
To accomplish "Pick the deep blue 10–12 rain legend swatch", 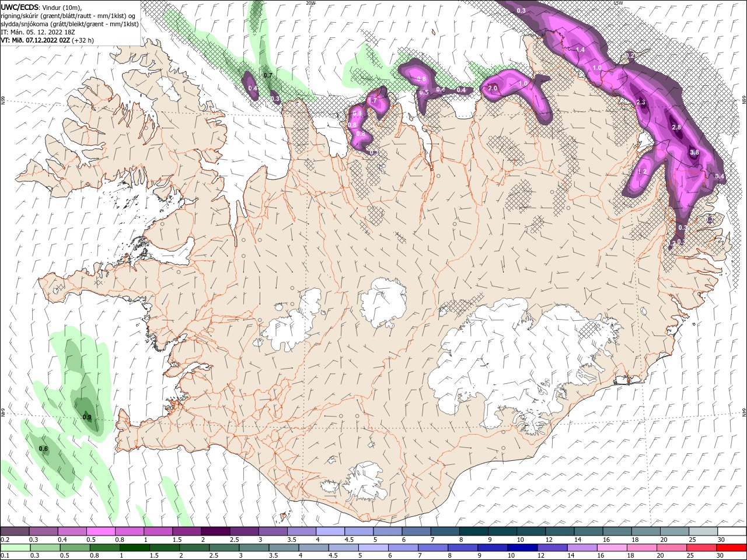I will (x=522, y=548).
